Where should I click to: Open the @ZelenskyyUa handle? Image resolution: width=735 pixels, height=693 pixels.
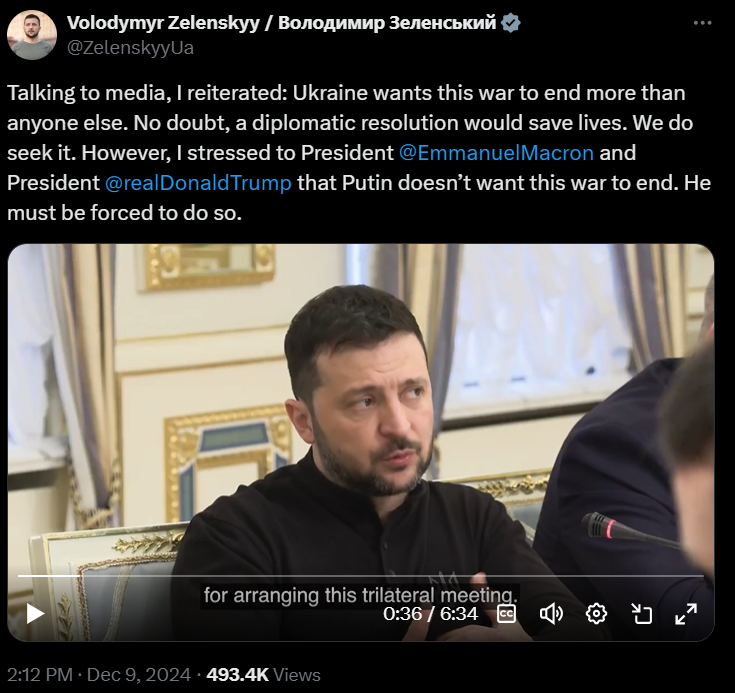tap(130, 48)
